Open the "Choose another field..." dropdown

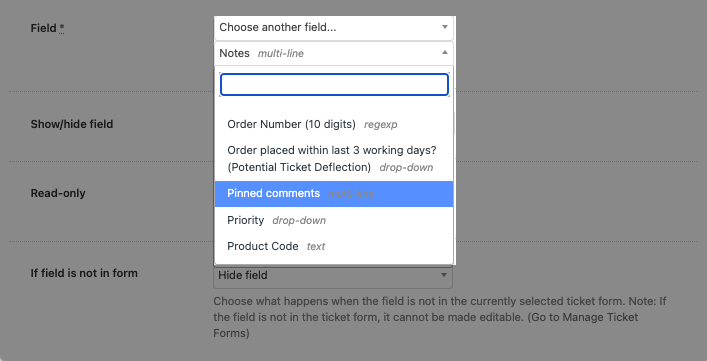[334, 27]
